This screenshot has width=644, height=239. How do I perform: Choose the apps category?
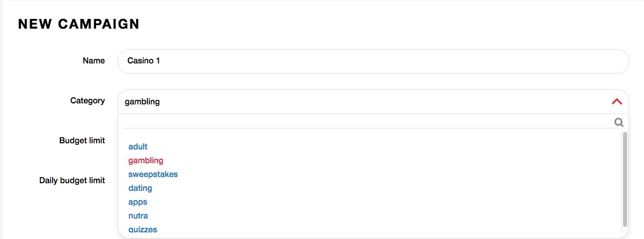click(x=138, y=202)
